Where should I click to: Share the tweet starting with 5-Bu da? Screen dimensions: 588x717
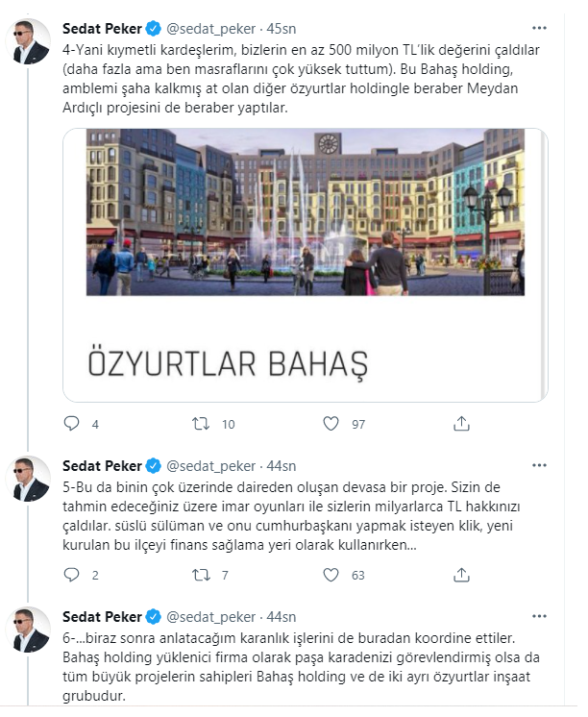pyautogui.click(x=461, y=575)
